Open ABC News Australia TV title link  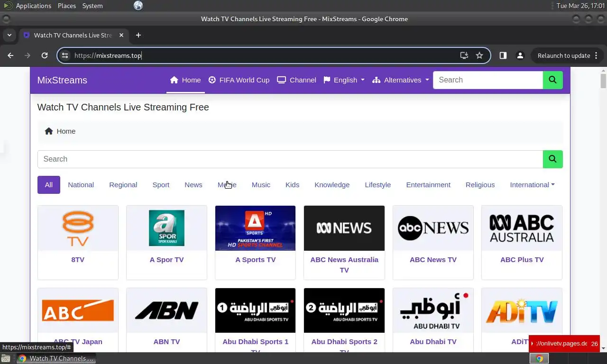pyautogui.click(x=344, y=265)
